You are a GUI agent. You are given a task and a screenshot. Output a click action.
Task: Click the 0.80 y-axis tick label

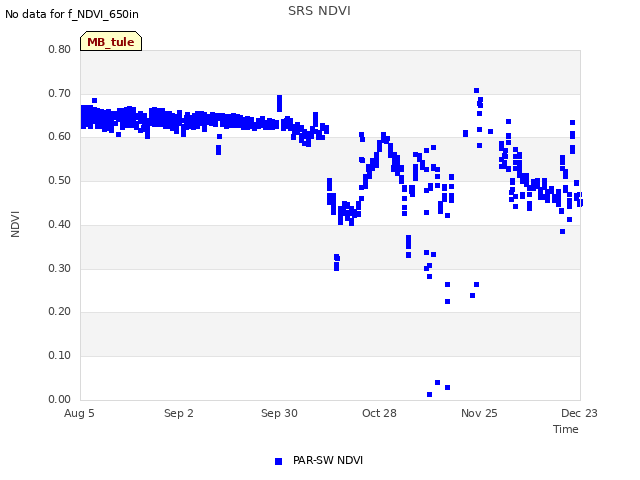coord(60,49)
